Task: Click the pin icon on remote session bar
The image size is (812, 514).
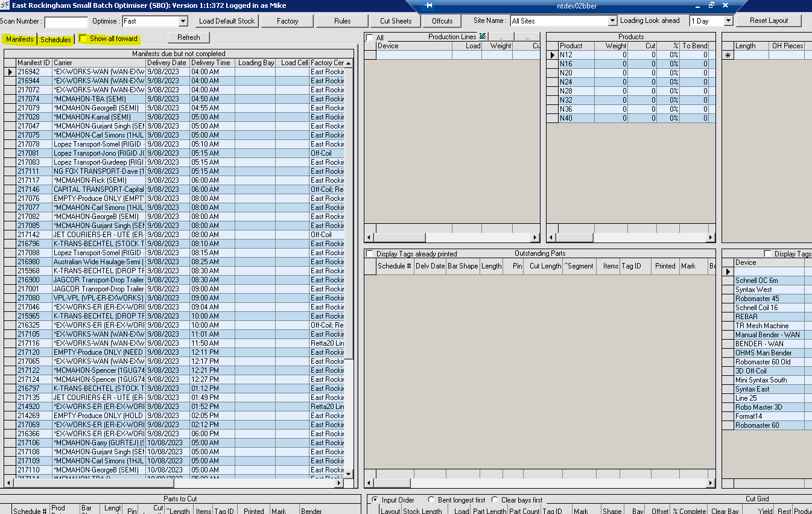Action: (428, 5)
